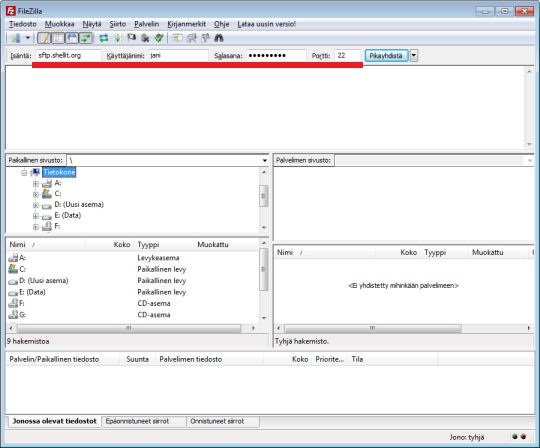Screen dimensions: 540x448
Task: Expand the F: drive tree node
Action: pos(35,227)
